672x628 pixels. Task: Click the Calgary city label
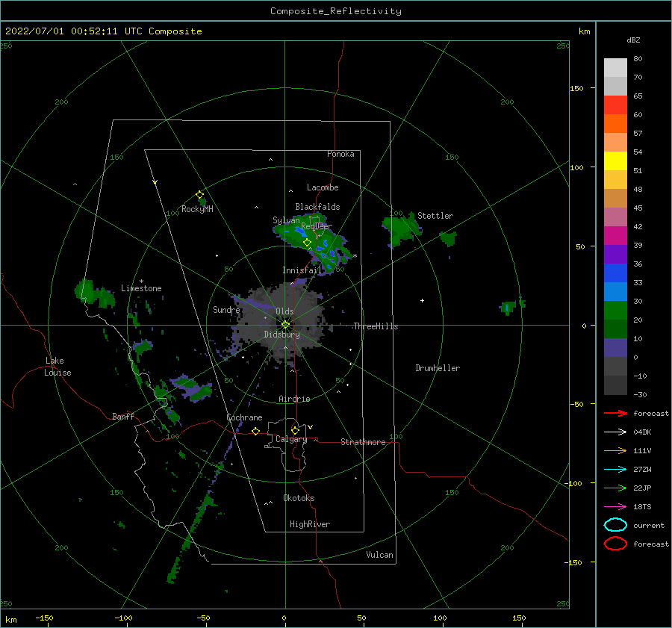coord(291,439)
